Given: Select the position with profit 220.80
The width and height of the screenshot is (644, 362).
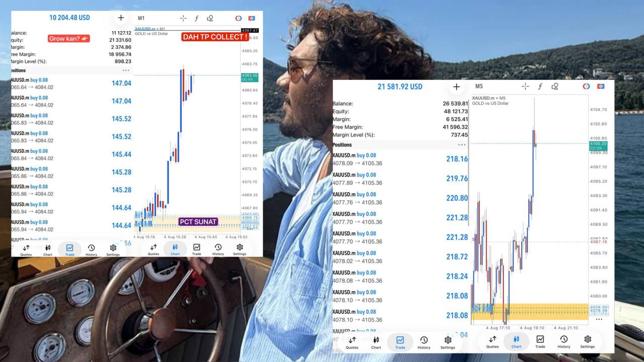Looking at the screenshot, I should [x=400, y=198].
